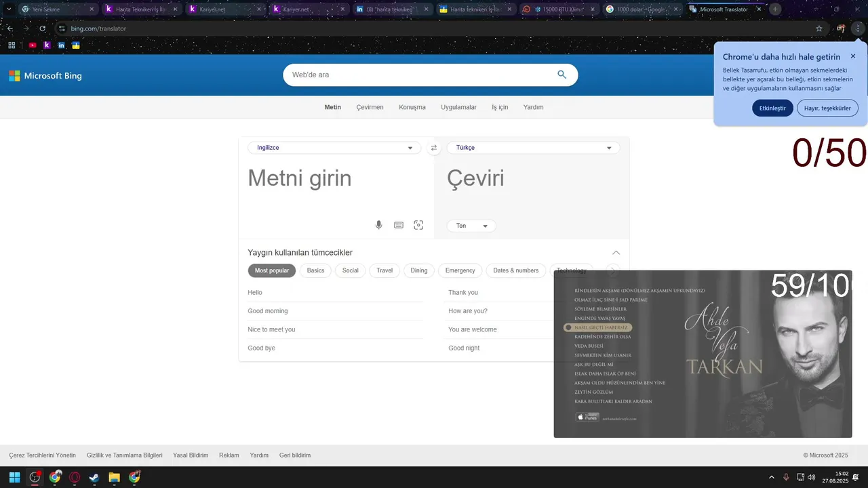This screenshot has width=868, height=488.
Task: Click the Web'de ara search field
Action: (x=420, y=75)
